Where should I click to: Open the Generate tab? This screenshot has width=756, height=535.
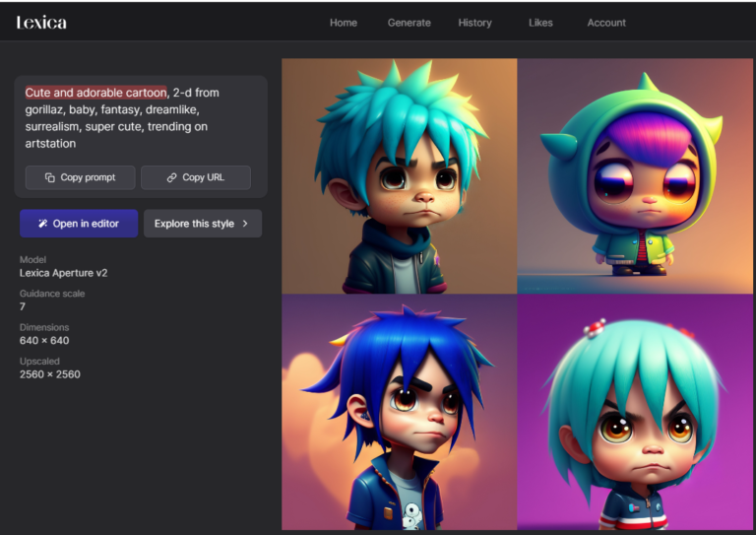tap(409, 23)
